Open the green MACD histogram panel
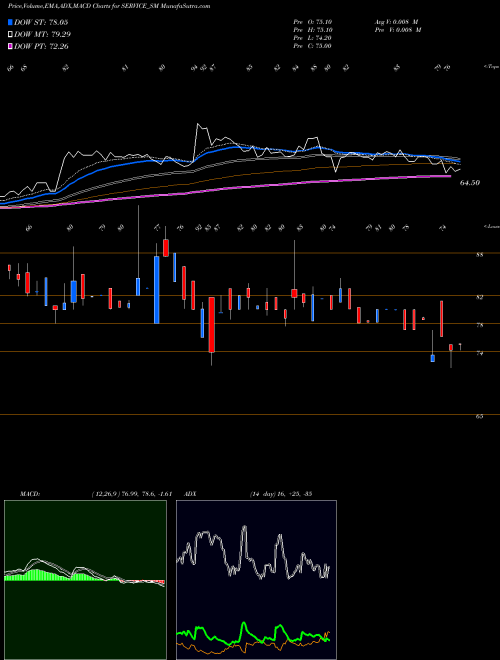The height and width of the screenshot is (660, 500). tap(85, 580)
